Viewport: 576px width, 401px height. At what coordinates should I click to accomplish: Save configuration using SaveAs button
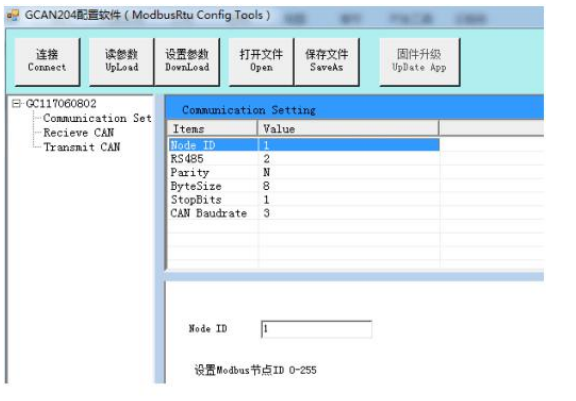click(x=327, y=62)
